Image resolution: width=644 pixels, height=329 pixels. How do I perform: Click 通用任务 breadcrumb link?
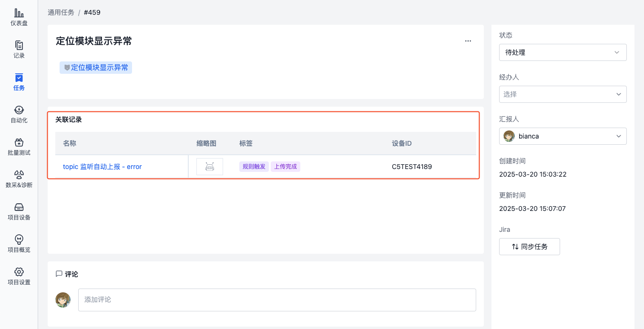[61, 12]
